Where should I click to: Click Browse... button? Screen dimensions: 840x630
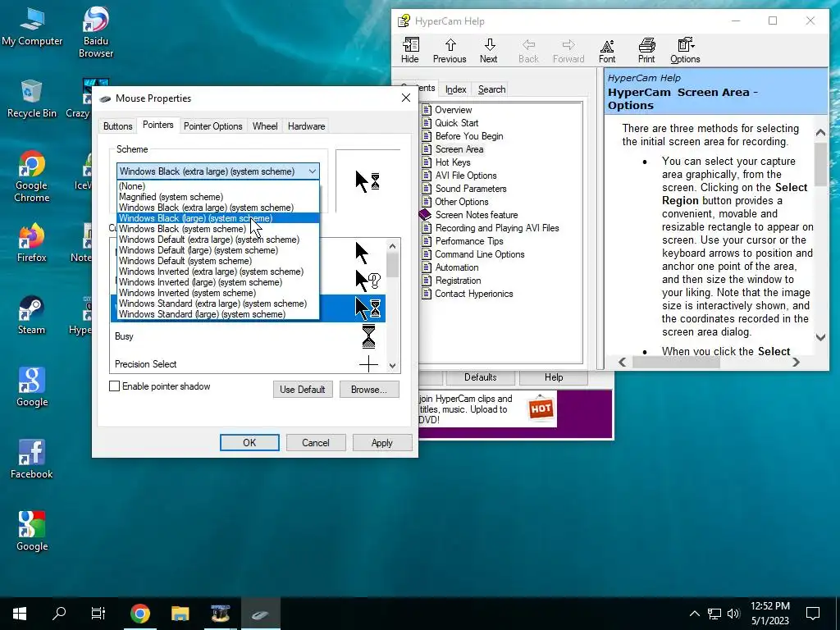tap(369, 390)
